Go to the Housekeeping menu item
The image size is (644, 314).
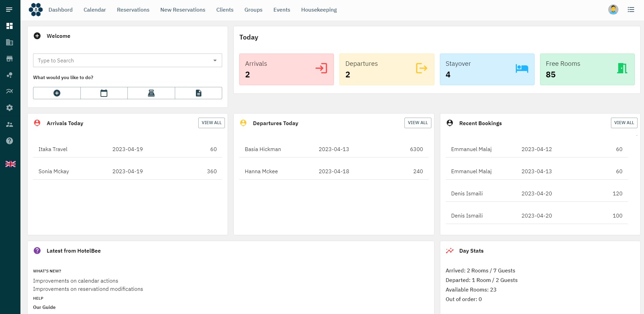click(319, 10)
